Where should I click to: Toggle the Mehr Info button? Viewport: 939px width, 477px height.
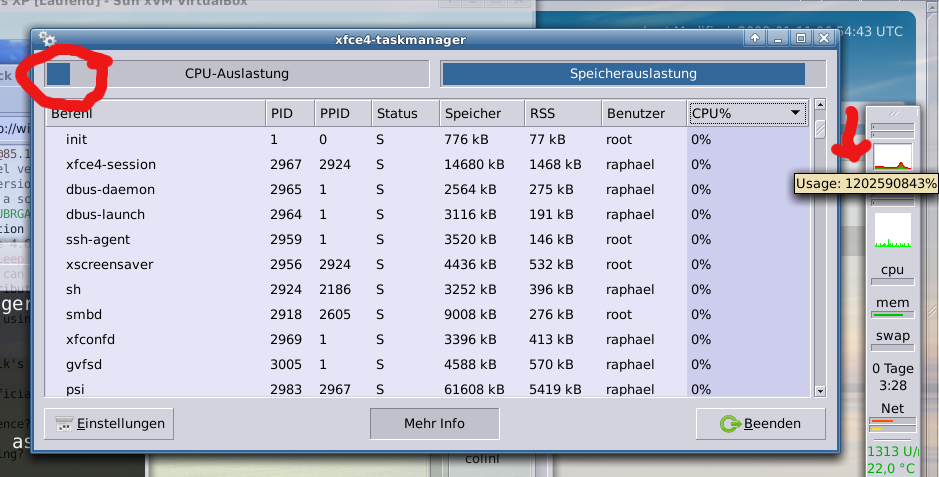434,423
